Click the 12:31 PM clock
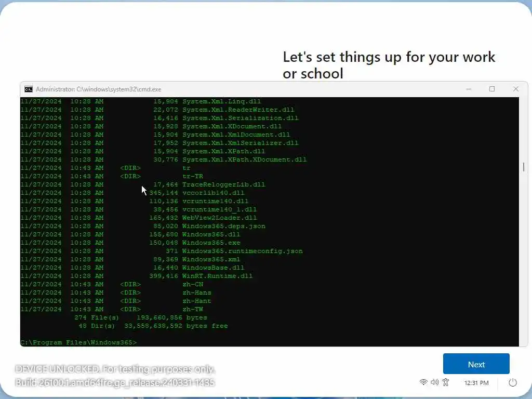 [476, 383]
